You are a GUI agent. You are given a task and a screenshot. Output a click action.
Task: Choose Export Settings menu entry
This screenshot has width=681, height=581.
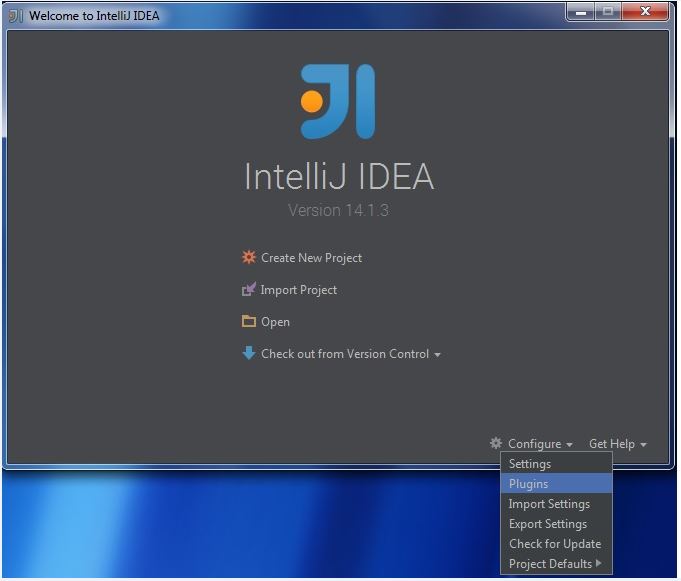click(x=556, y=524)
